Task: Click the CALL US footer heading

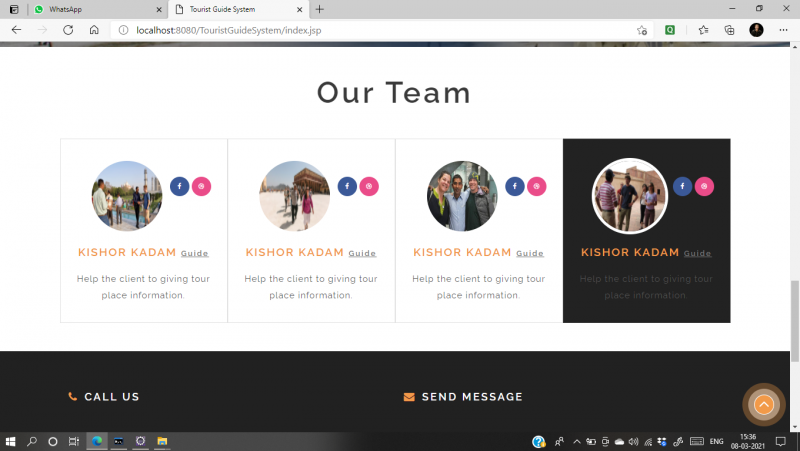Action: pos(112,397)
